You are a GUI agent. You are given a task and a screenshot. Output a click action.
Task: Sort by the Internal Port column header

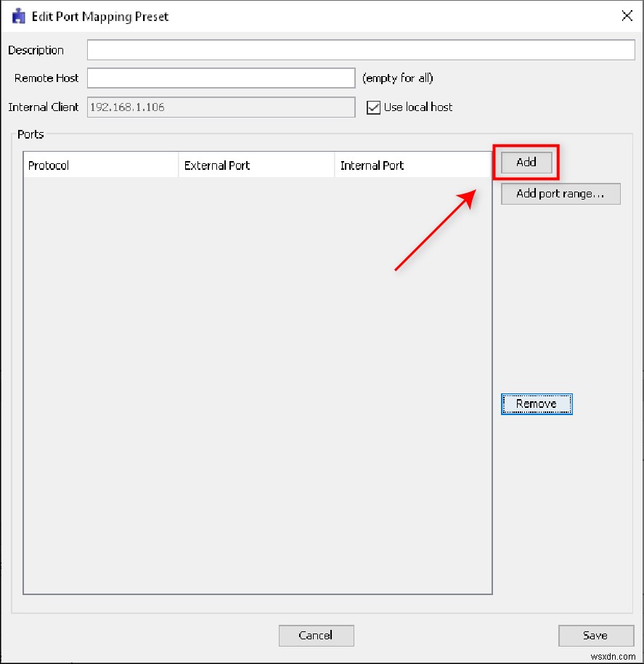click(413, 165)
